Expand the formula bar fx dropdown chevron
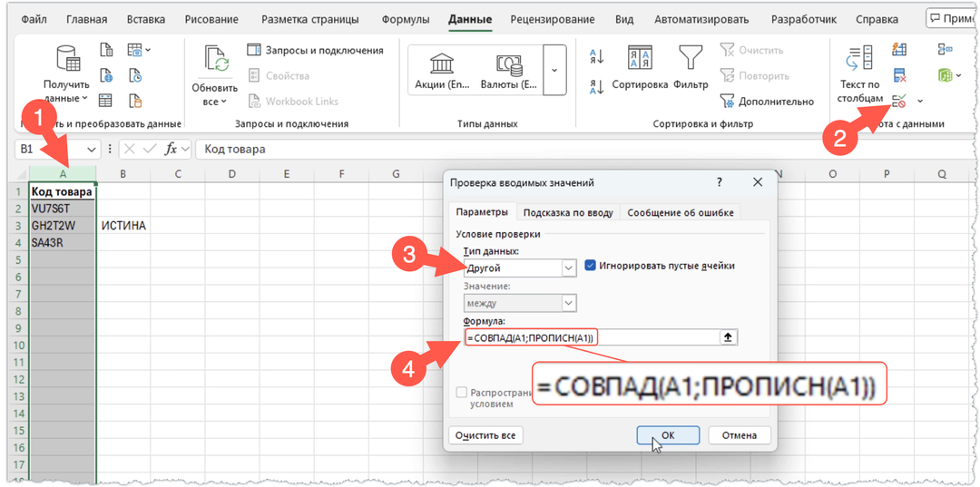 [186, 150]
